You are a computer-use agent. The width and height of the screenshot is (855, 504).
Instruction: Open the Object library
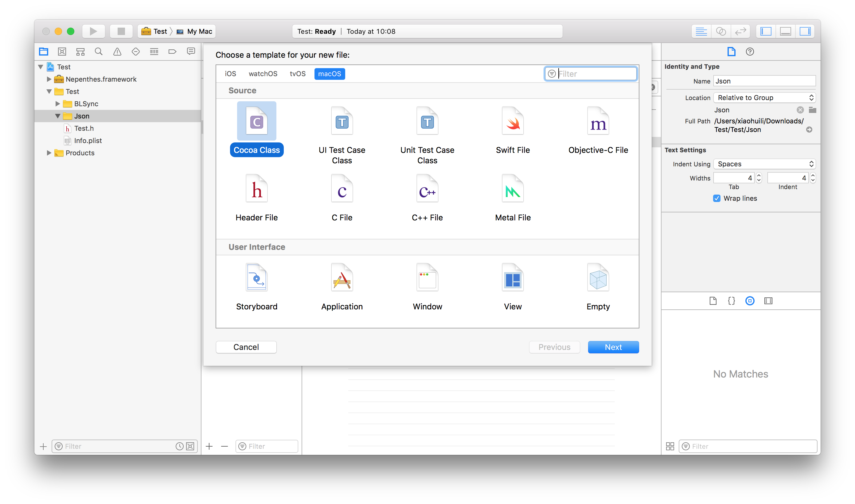tap(750, 301)
